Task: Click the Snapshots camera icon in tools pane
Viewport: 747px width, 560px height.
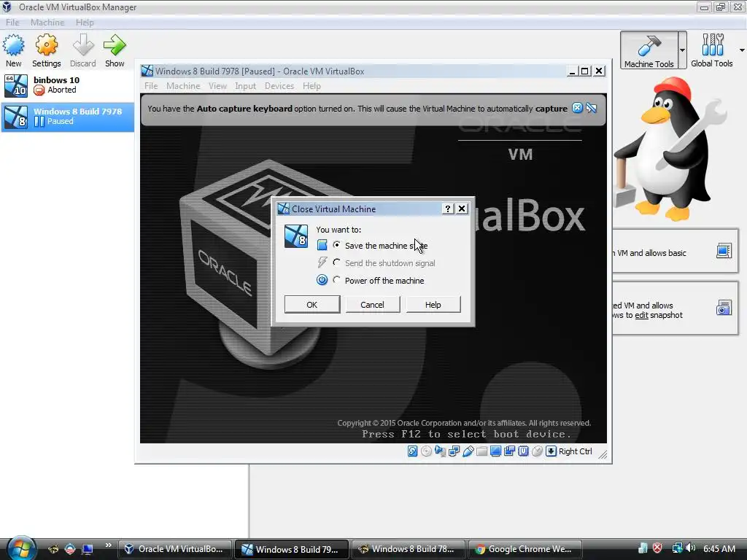Action: click(724, 308)
